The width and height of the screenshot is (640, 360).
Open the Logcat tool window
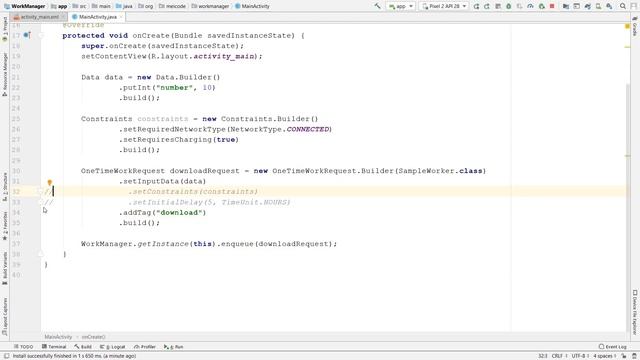113,347
